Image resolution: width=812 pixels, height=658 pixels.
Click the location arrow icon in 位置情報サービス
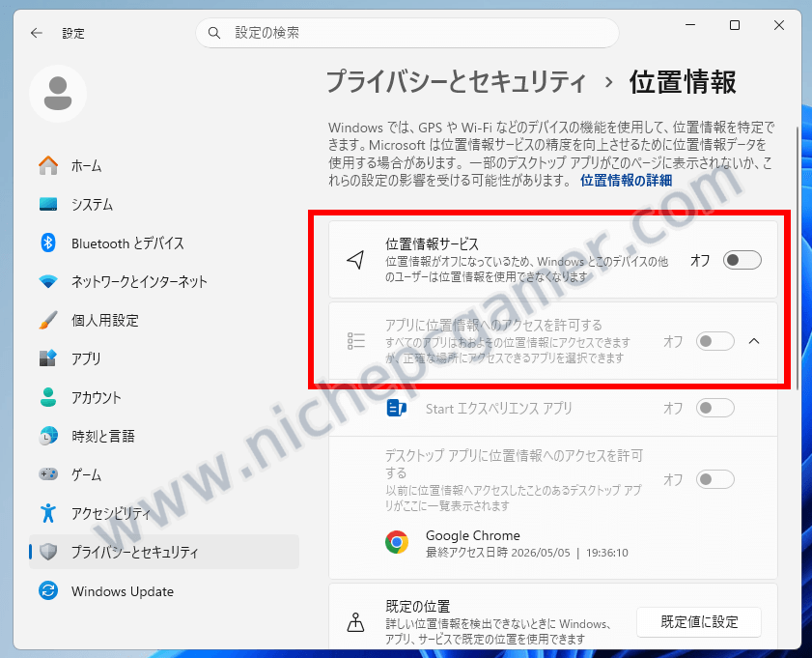(355, 260)
